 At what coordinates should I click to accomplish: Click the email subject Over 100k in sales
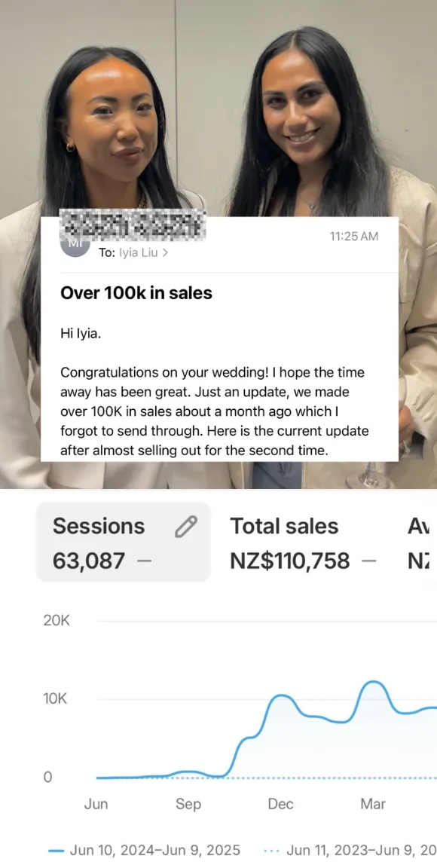click(136, 293)
